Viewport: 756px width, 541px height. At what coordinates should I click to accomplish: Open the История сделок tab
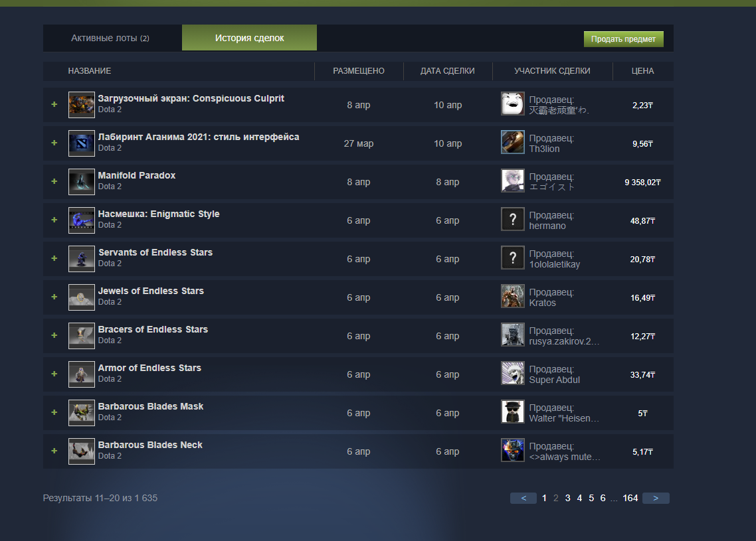point(249,38)
